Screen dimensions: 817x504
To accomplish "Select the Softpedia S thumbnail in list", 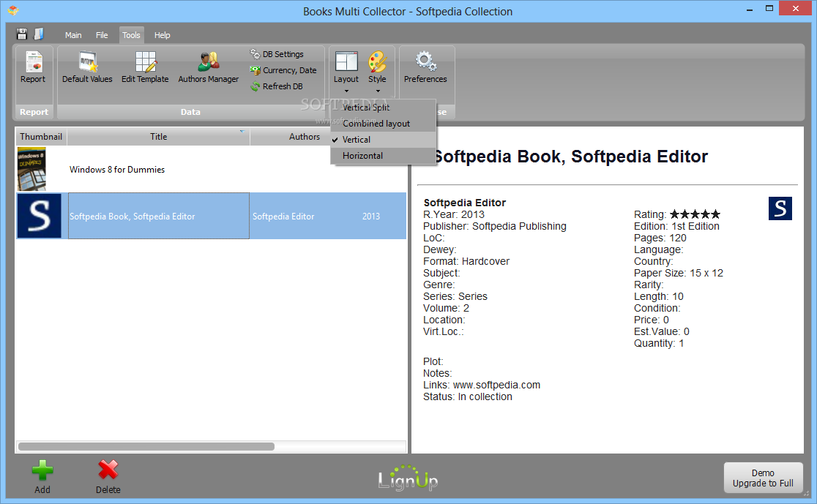I will [39, 216].
